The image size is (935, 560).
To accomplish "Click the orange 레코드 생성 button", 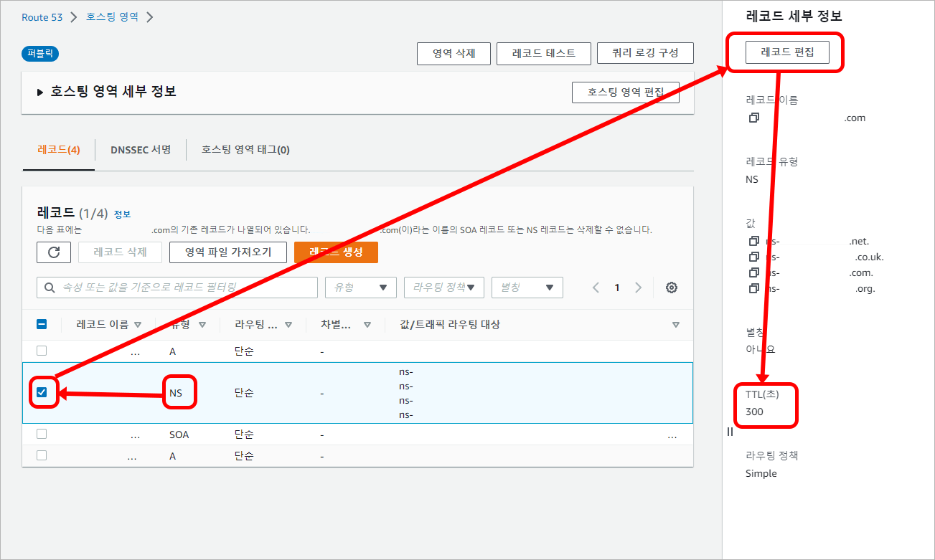I will 336,252.
